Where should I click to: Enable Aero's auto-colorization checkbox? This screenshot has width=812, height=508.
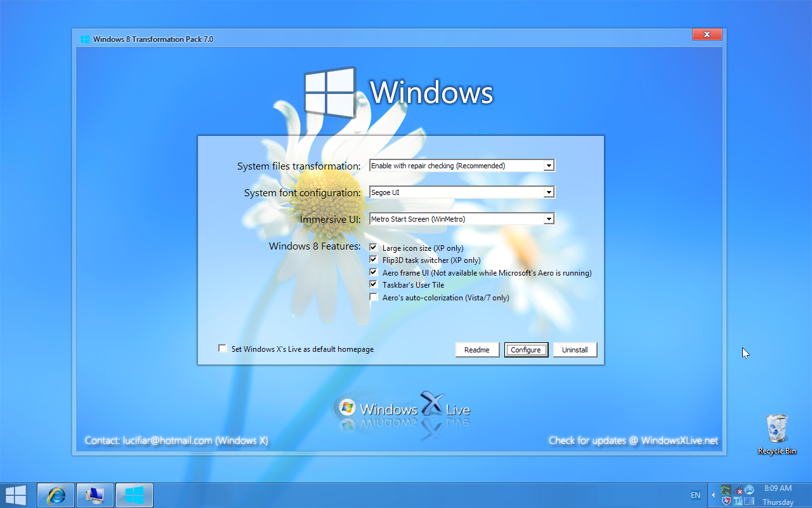pos(374,297)
